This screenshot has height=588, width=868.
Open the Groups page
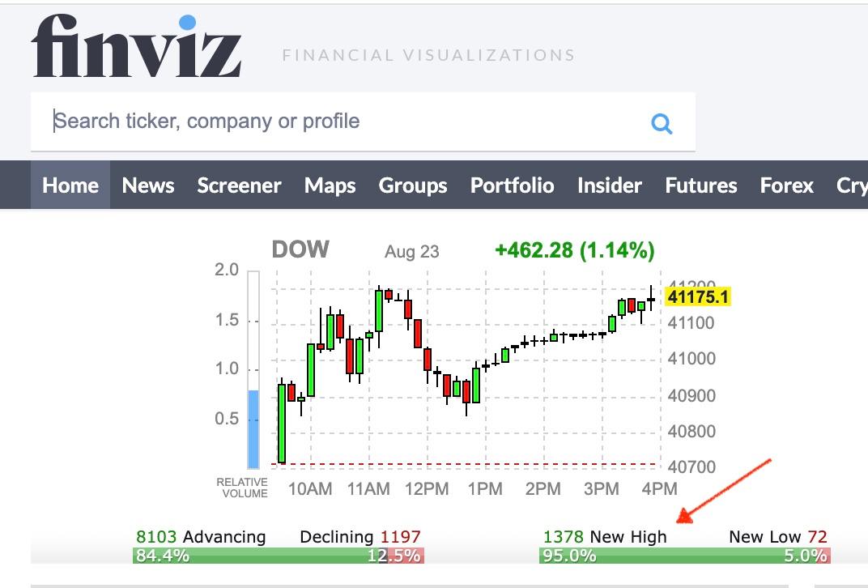[413, 185]
